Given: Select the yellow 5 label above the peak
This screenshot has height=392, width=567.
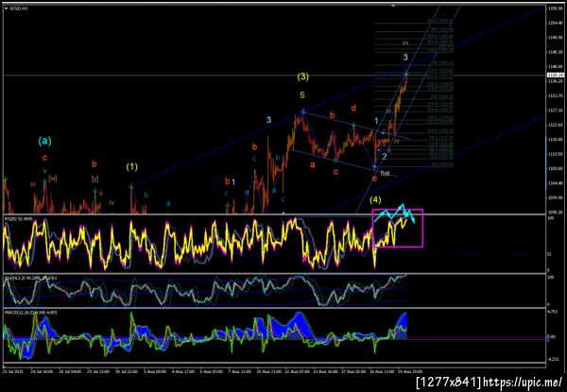Looking at the screenshot, I should [302, 95].
